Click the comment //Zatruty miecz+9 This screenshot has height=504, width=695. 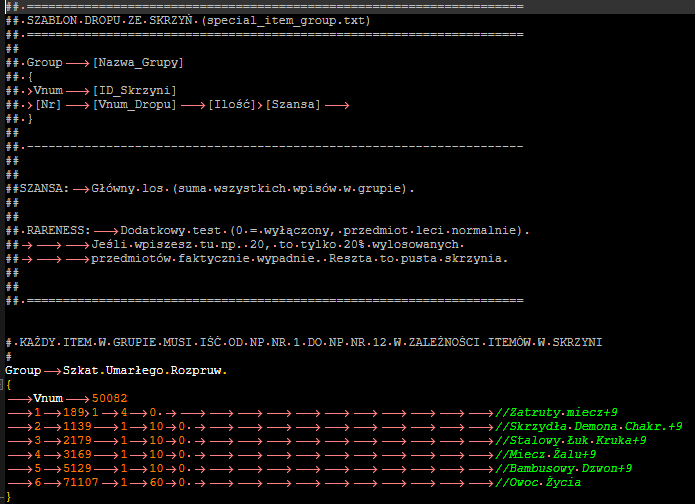tap(556, 413)
